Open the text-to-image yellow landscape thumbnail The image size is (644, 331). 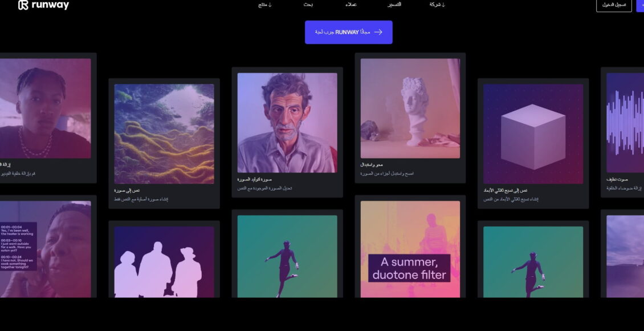(x=164, y=134)
